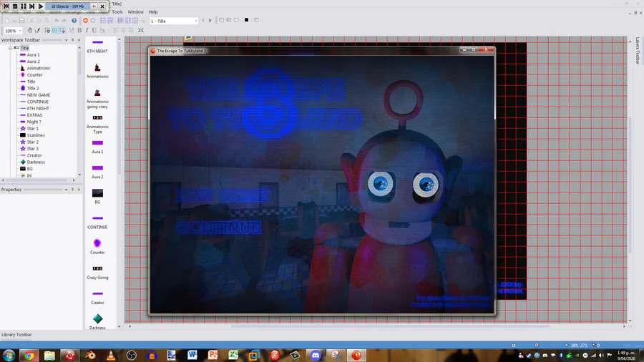Open Discord from taskbar
This screenshot has height=362, width=644.
316,355
